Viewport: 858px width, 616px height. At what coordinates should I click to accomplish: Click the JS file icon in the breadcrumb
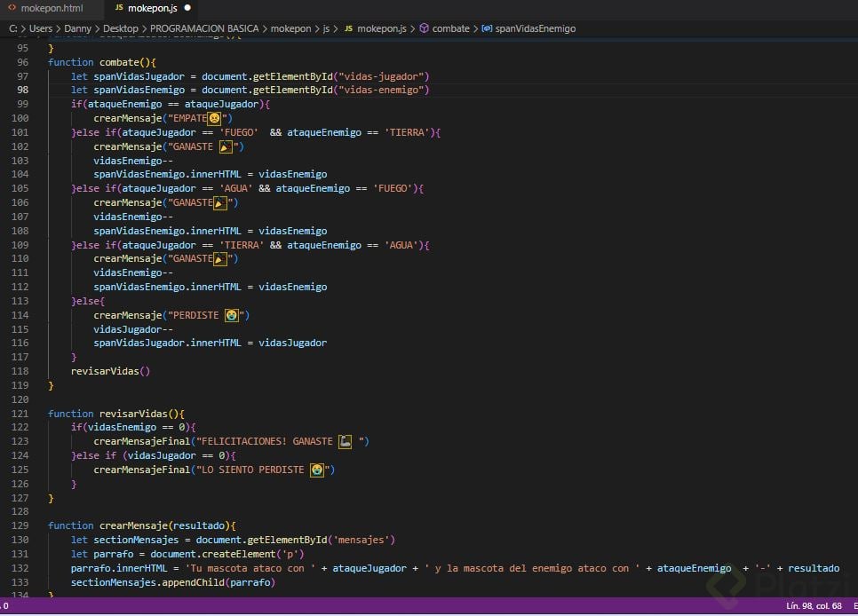point(348,28)
